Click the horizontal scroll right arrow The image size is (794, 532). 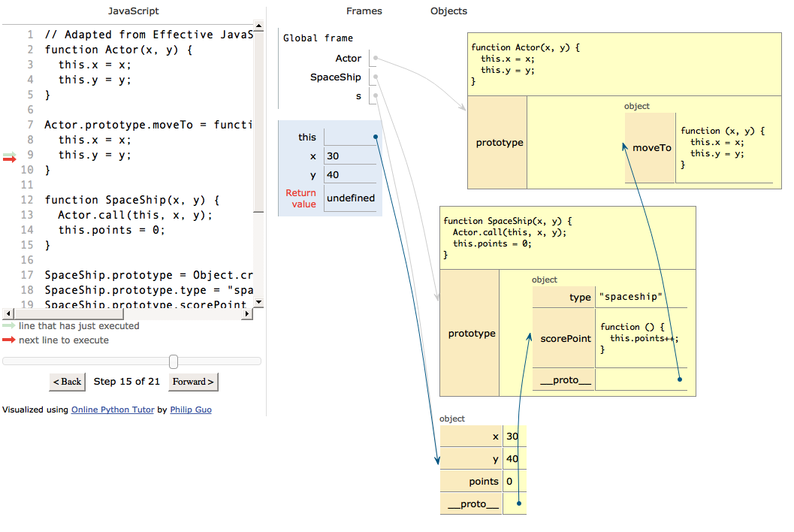click(x=246, y=313)
